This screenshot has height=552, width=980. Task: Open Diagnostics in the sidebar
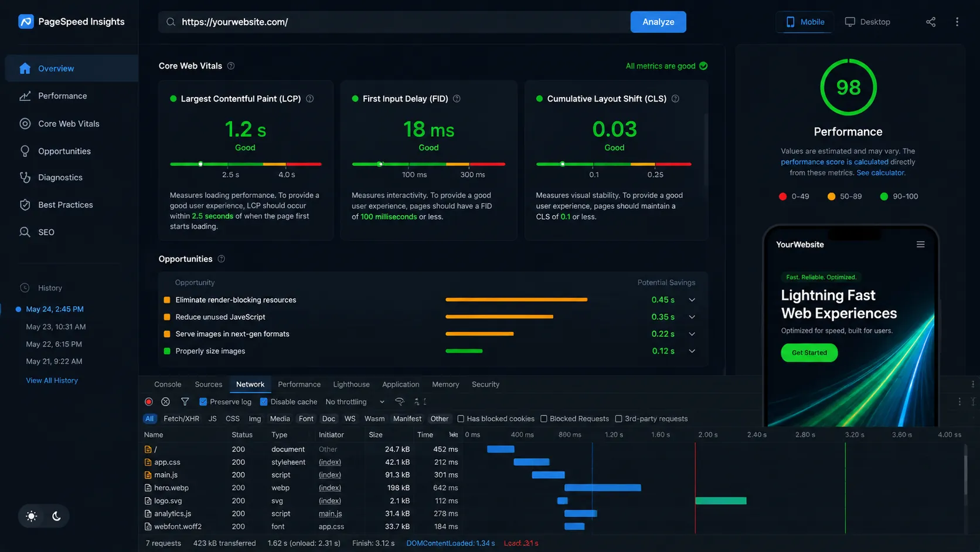60,177
